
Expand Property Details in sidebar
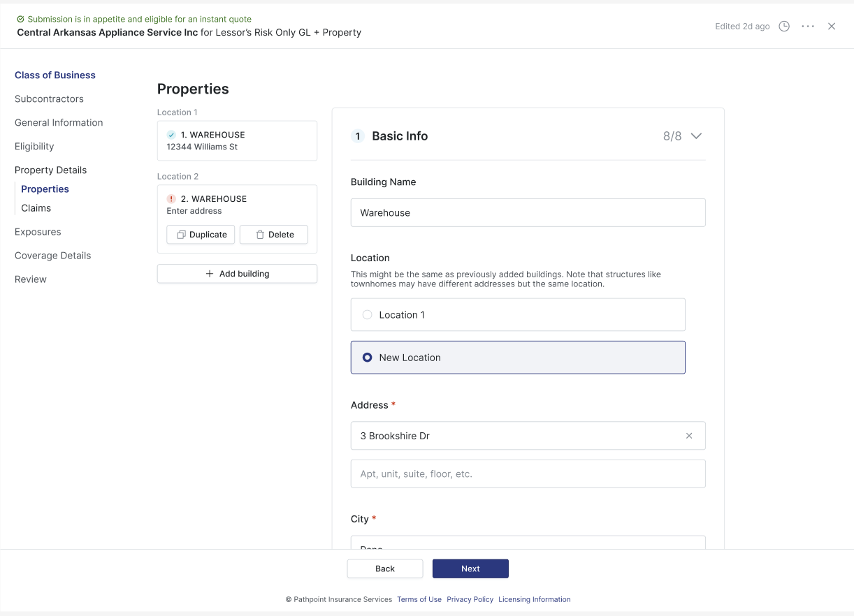pyautogui.click(x=51, y=170)
